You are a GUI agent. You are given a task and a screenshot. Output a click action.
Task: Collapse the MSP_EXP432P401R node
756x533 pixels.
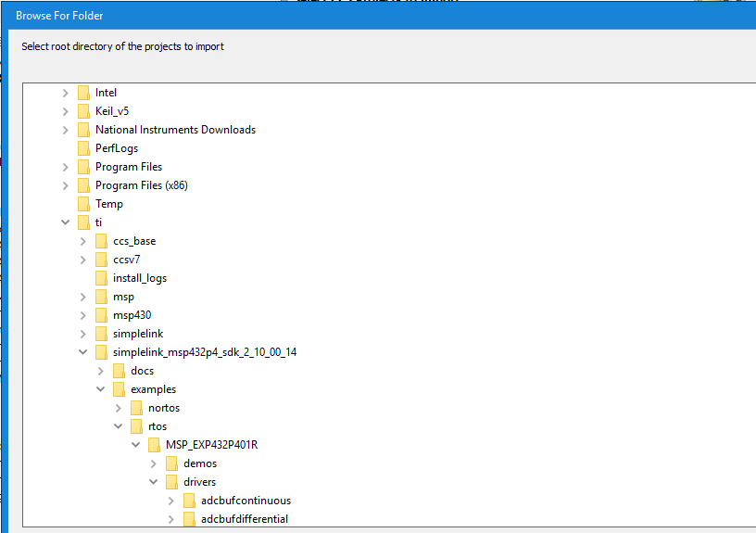coord(136,445)
